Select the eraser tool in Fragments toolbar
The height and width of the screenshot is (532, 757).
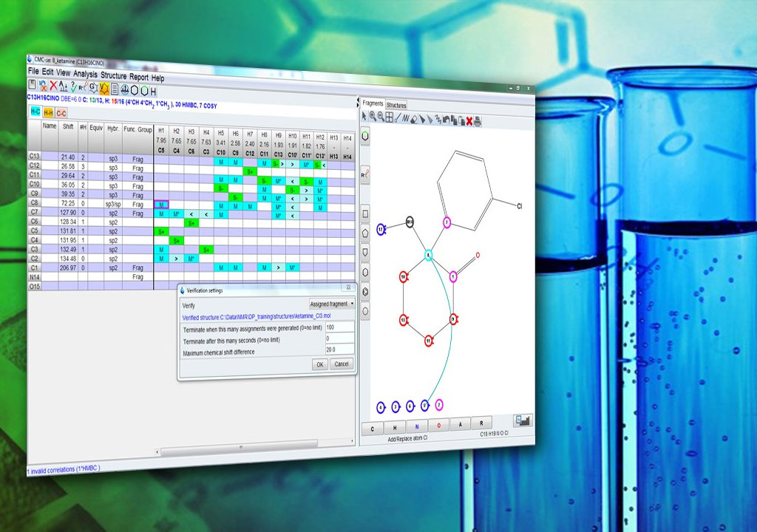click(414, 118)
